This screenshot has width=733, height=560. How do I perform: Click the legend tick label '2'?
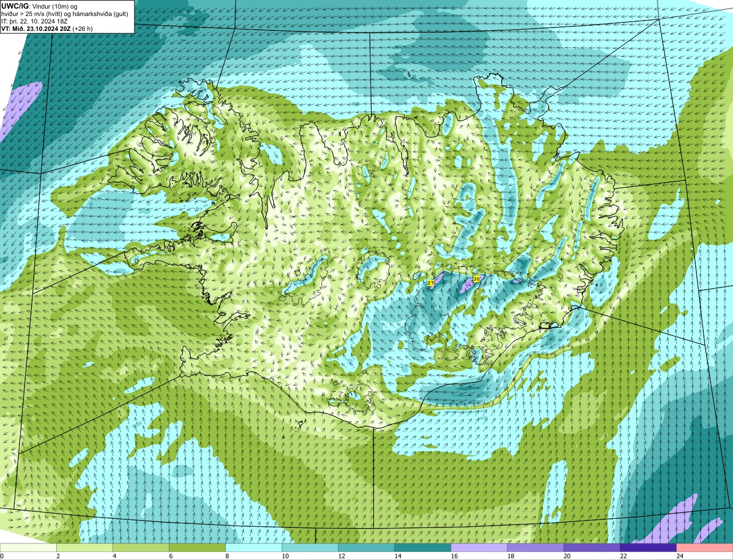(x=58, y=556)
